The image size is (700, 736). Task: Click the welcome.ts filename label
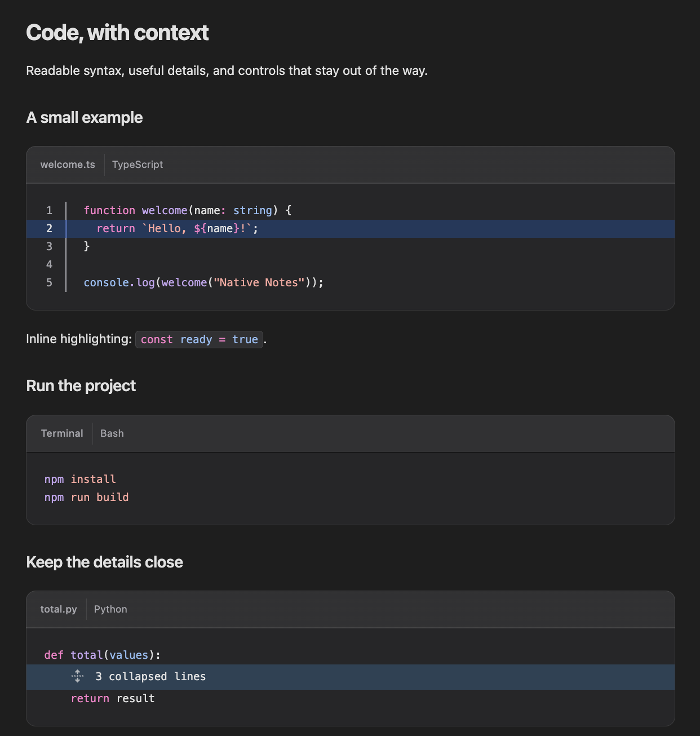68,165
